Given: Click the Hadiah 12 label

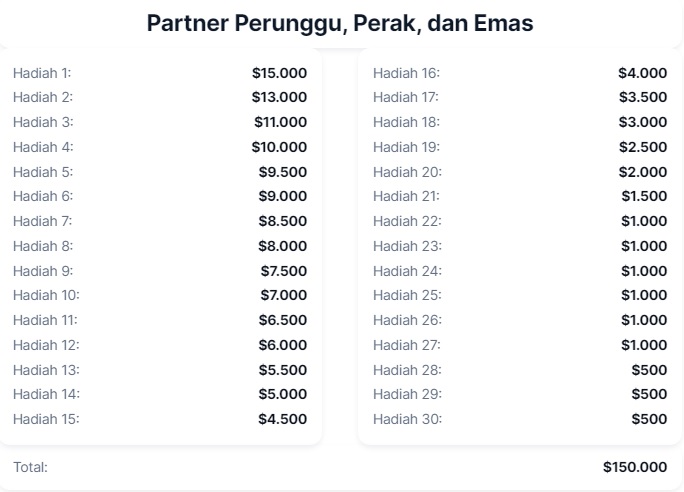Looking at the screenshot, I should [46, 345].
